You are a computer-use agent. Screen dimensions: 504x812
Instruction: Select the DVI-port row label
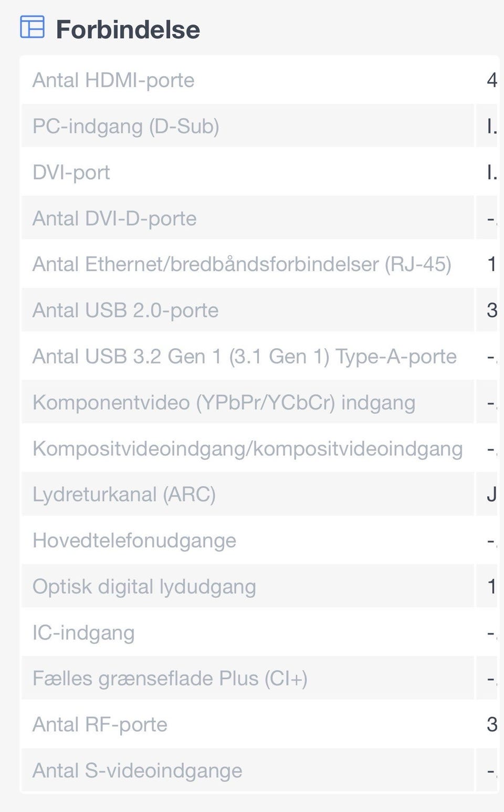coord(71,172)
